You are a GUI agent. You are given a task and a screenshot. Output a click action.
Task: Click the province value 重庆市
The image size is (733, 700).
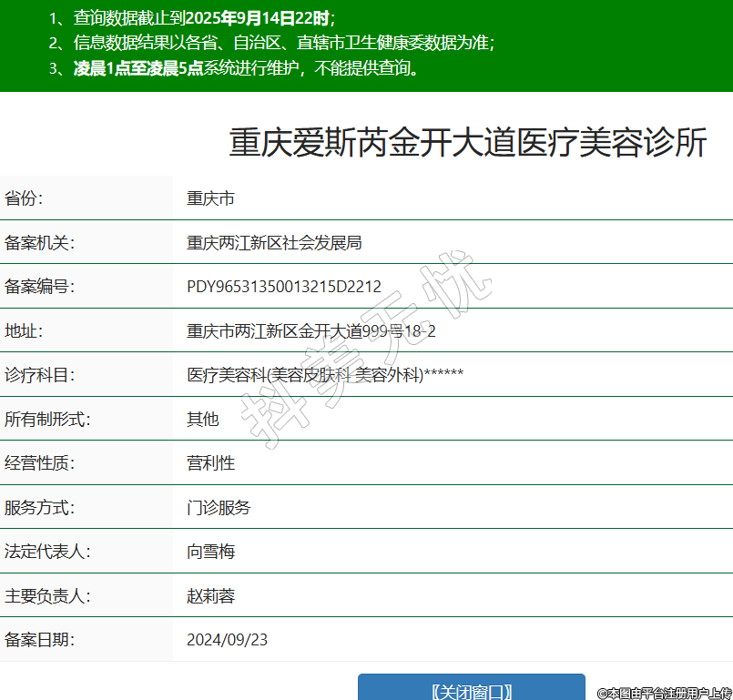pyautogui.click(x=210, y=198)
